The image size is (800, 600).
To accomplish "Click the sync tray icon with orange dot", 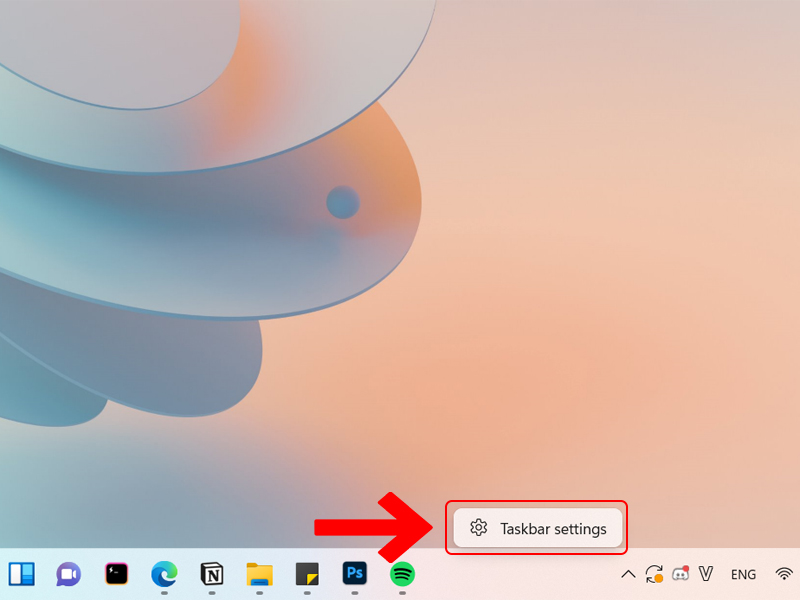I will (656, 574).
